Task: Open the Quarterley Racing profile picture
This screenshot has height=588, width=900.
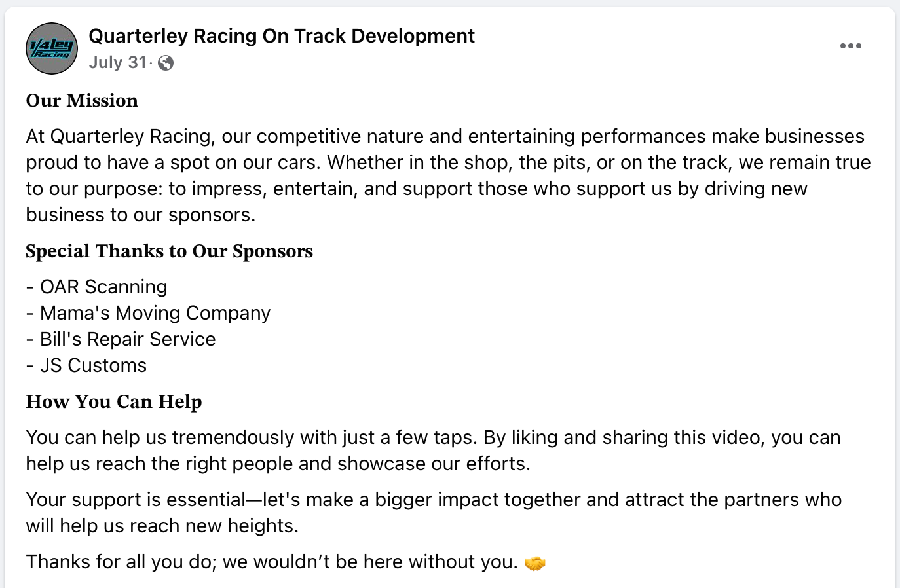Action: pos(52,48)
